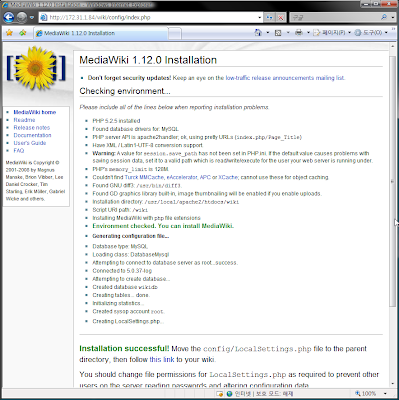
Task: Click the Print icon
Action: (299, 32)
